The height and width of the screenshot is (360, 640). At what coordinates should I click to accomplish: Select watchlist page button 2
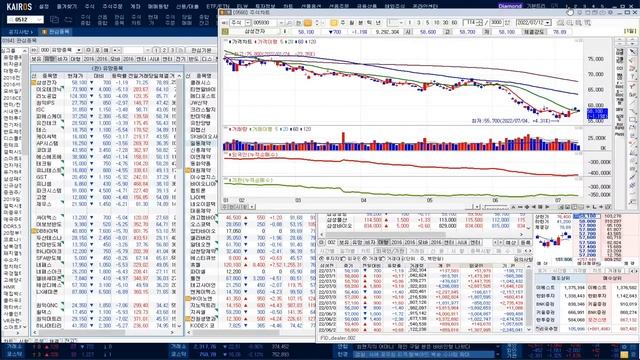click(164, 50)
